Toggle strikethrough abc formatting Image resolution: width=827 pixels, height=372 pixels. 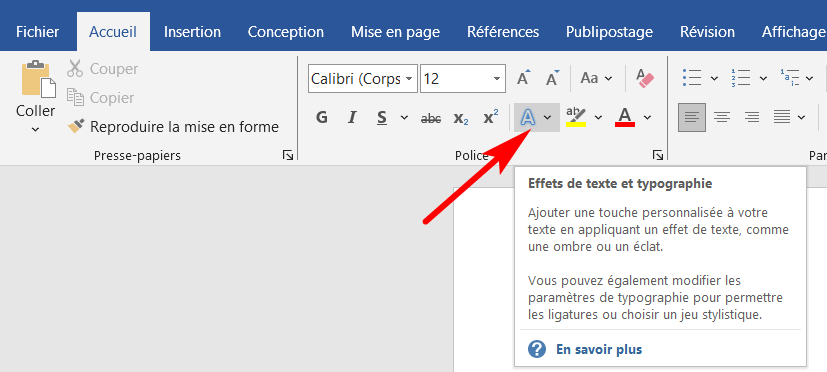(431, 119)
